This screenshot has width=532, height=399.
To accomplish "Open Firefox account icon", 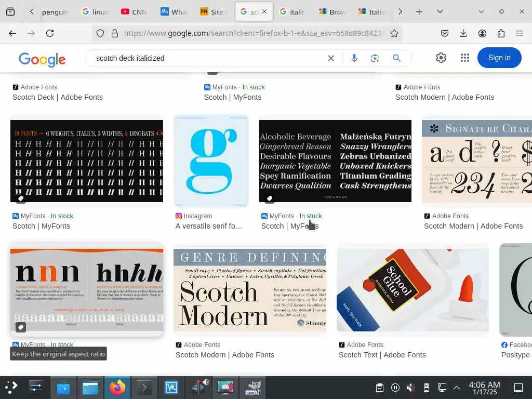I will (482, 33).
